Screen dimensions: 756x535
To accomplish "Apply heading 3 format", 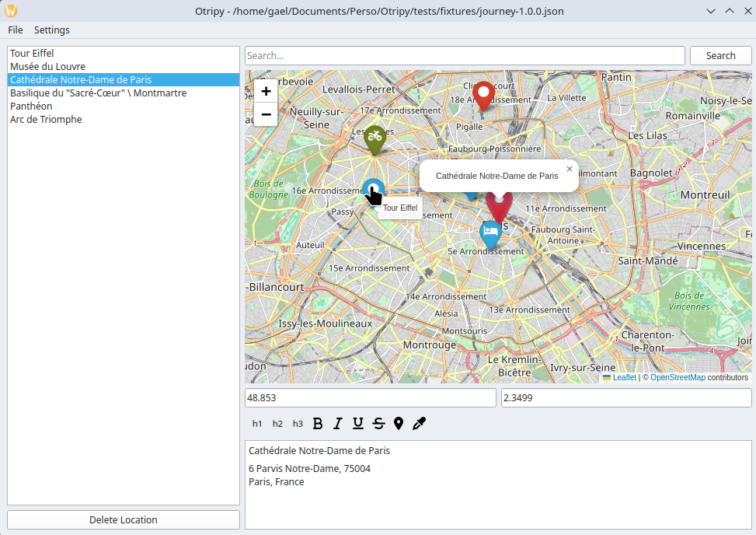I will click(298, 424).
